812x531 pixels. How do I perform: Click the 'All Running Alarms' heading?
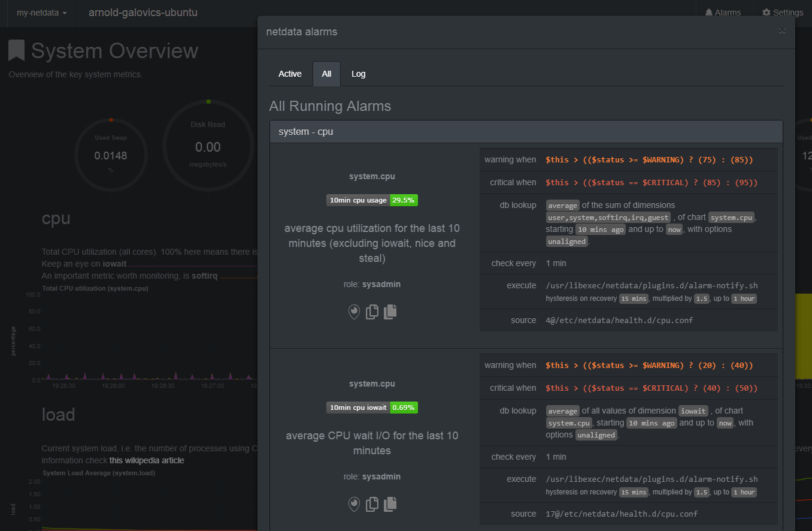pyautogui.click(x=330, y=106)
